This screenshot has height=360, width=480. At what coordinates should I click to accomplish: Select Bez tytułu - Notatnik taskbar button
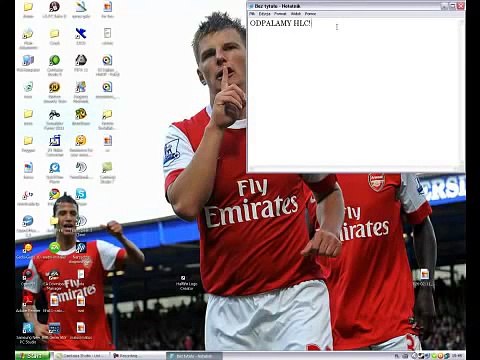(x=194, y=356)
